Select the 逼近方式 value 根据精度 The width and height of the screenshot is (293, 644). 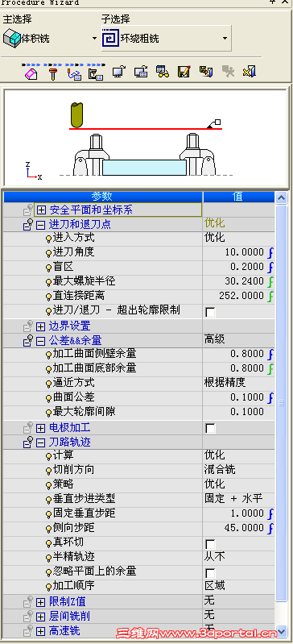tap(225, 383)
